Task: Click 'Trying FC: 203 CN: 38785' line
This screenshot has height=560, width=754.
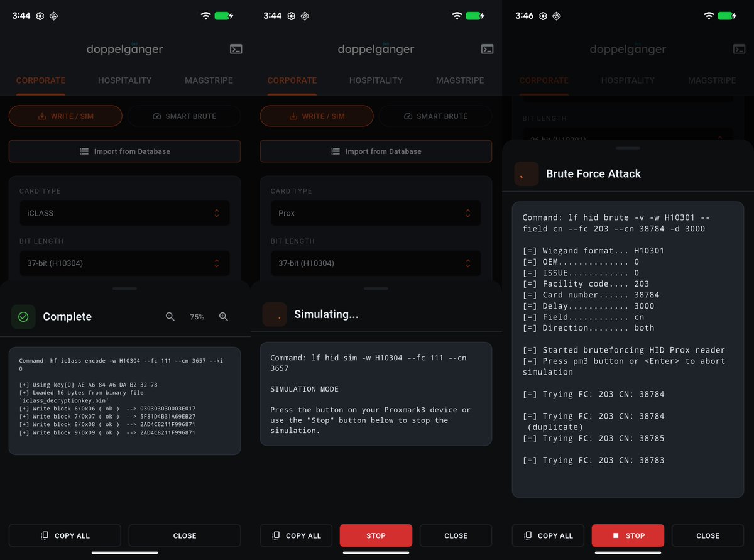Action: pyautogui.click(x=593, y=438)
